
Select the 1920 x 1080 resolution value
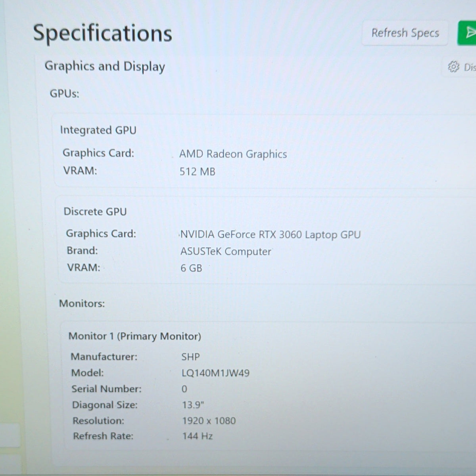209,420
